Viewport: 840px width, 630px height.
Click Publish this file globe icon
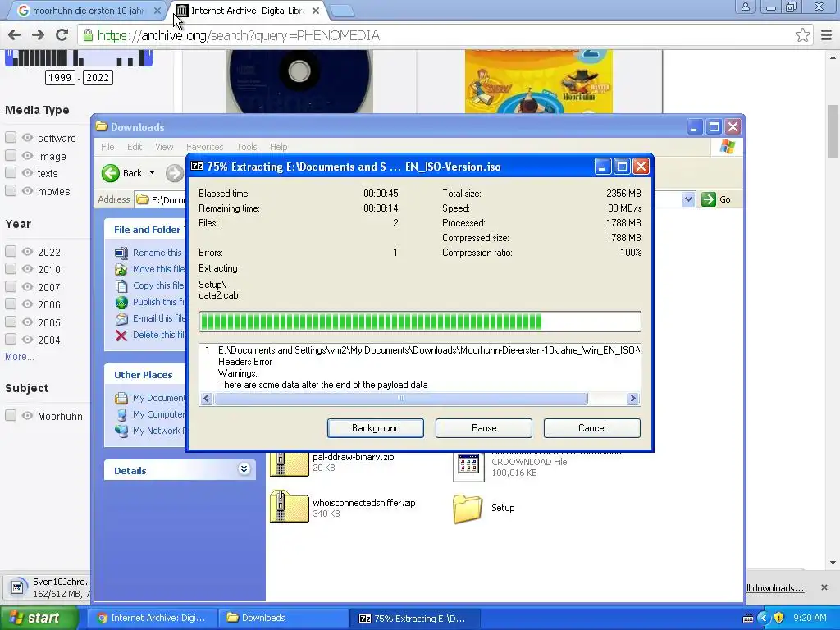[x=121, y=302]
